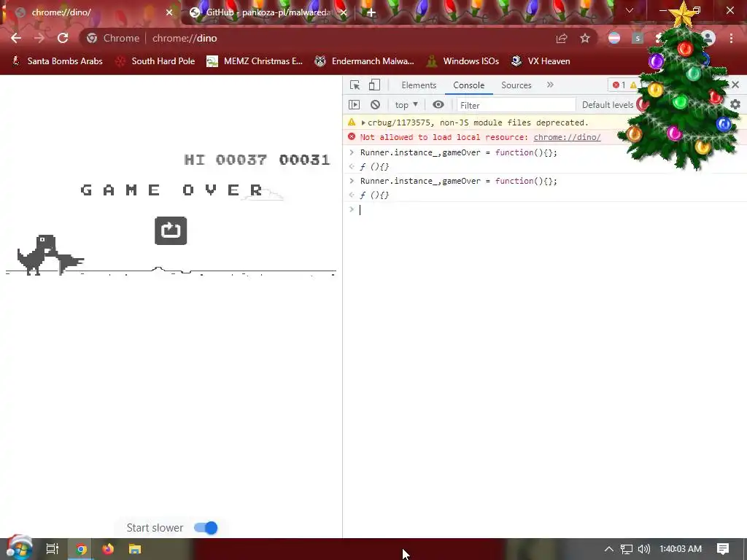Open the notification center icon
The width and height of the screenshot is (747, 560).
pos(723,549)
